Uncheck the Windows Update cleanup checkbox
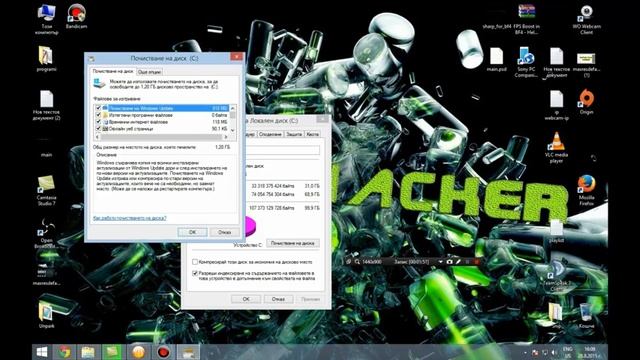Viewport: 640px width, 360px height. 98,108
